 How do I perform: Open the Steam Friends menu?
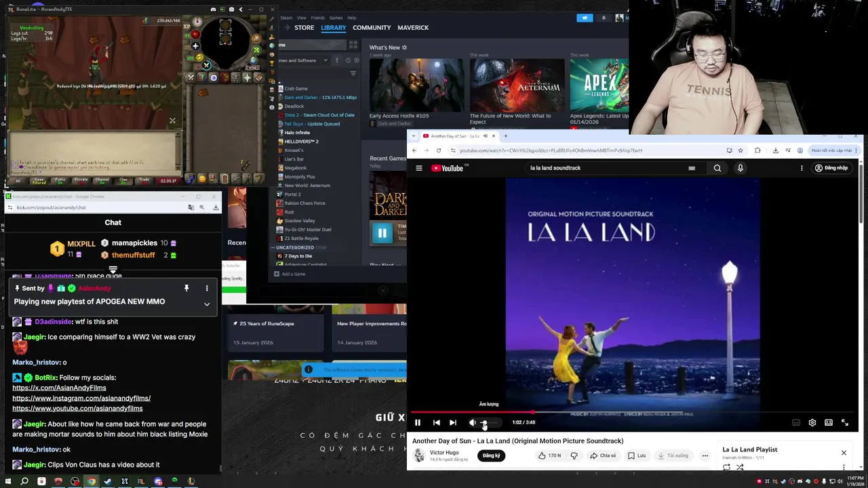[x=318, y=18]
